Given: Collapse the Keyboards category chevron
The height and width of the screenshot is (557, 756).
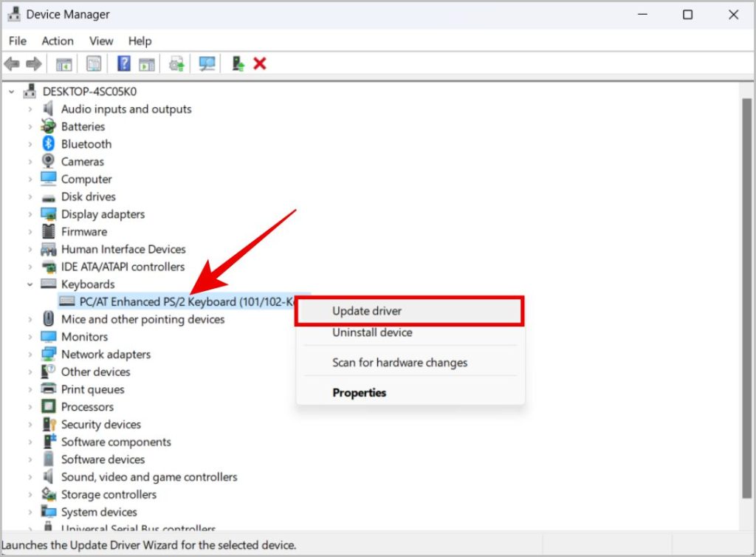Looking at the screenshot, I should point(30,284).
